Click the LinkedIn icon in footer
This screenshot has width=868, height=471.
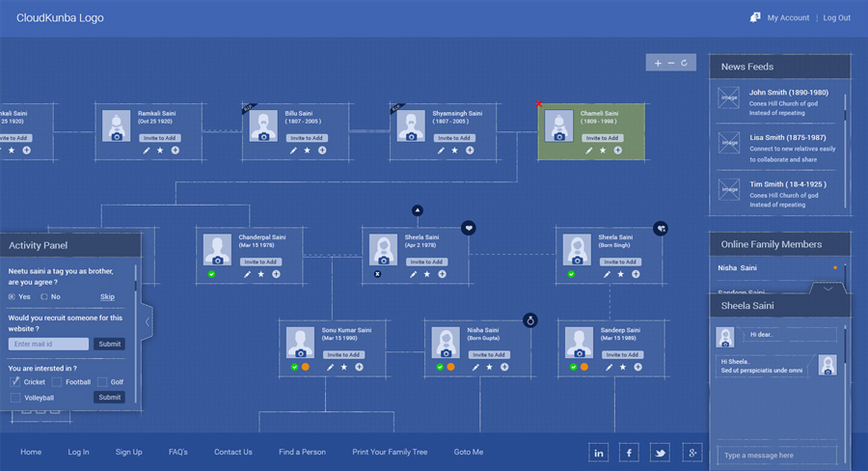pos(599,453)
